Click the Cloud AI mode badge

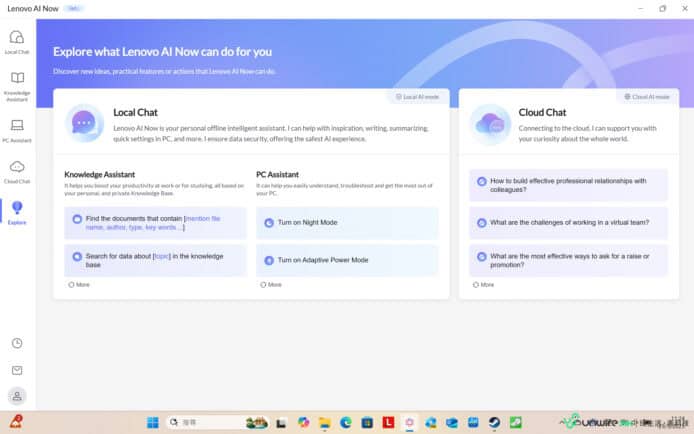click(x=647, y=96)
